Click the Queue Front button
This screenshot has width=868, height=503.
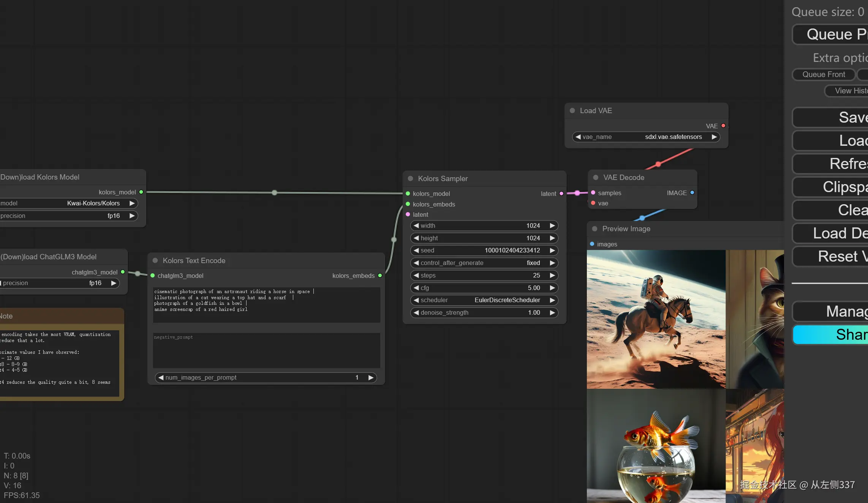tap(824, 74)
